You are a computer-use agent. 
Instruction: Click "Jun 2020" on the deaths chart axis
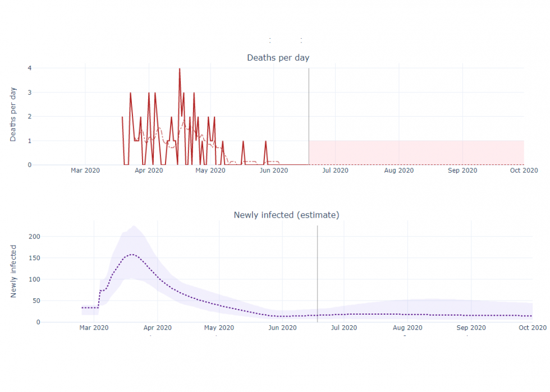274,170
